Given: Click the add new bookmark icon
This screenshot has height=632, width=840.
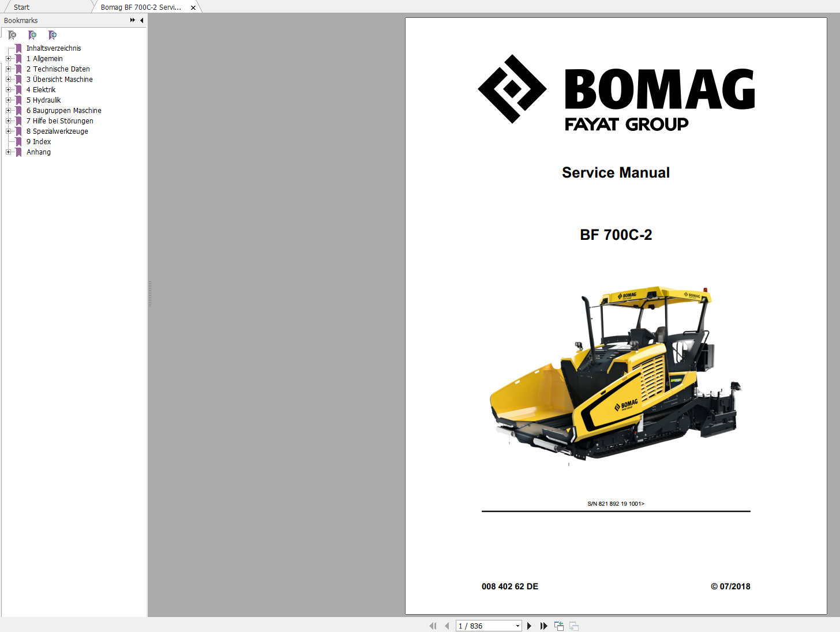Looking at the screenshot, I should pos(32,35).
